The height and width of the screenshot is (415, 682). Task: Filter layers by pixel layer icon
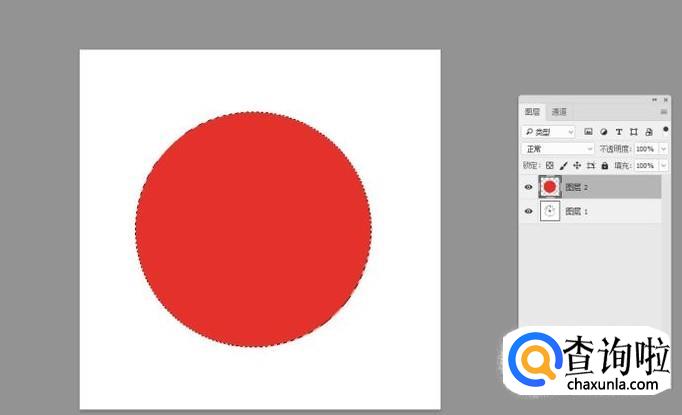pos(588,132)
